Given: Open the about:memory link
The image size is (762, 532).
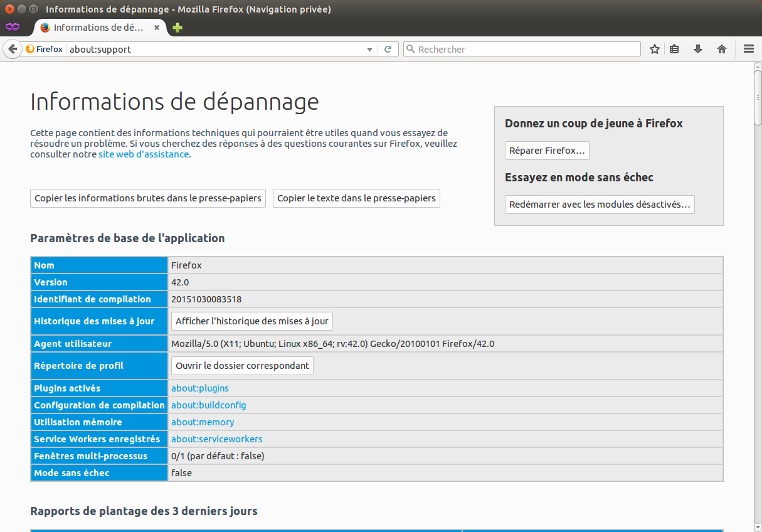Looking at the screenshot, I should pos(203,422).
